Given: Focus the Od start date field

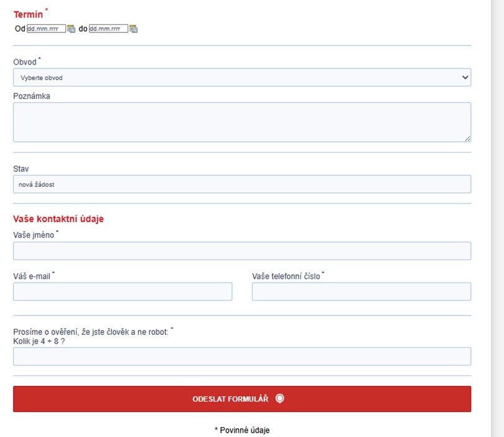Looking at the screenshot, I should 46,29.
